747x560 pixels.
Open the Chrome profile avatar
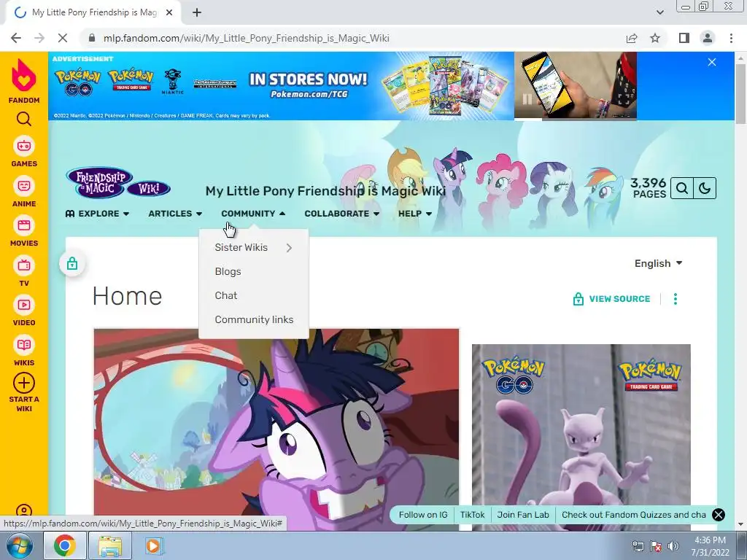708,38
